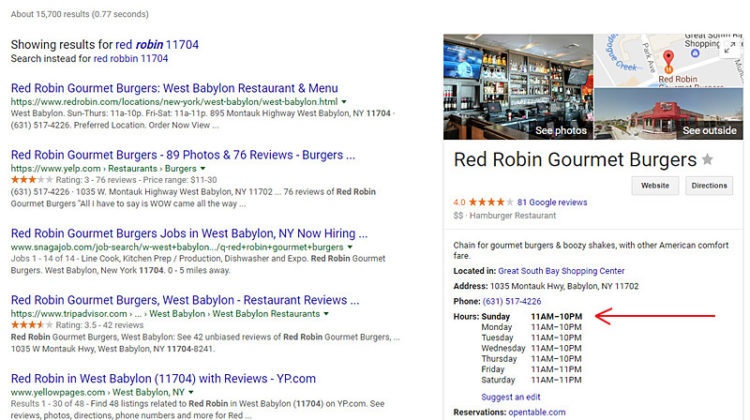The height and width of the screenshot is (420, 750).
Task: Click the Website button
Action: click(x=655, y=185)
